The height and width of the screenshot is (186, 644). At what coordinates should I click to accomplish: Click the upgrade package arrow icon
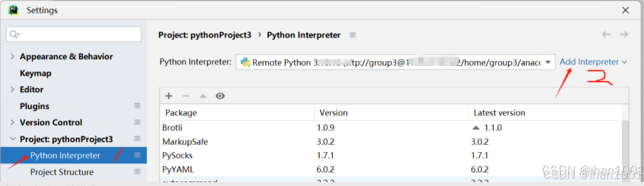click(x=203, y=96)
